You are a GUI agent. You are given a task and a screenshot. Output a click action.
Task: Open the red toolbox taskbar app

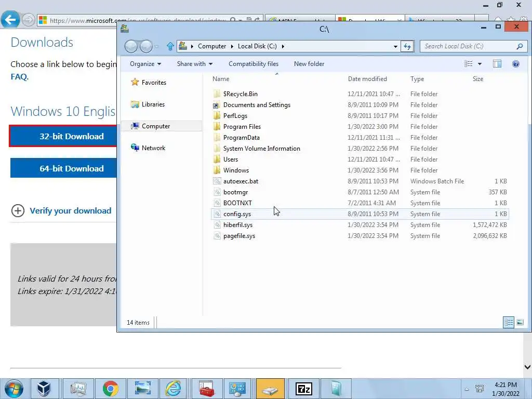click(x=206, y=389)
